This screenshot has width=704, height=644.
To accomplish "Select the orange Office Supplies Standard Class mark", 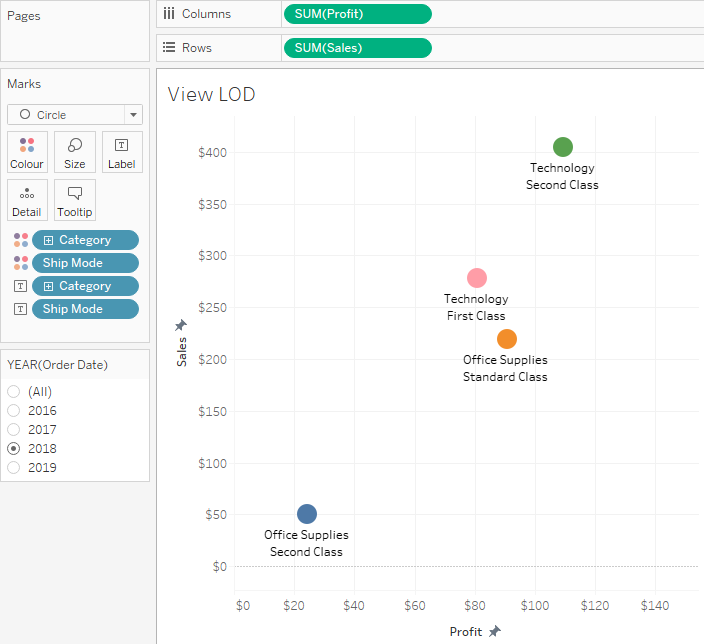I will pyautogui.click(x=507, y=339).
